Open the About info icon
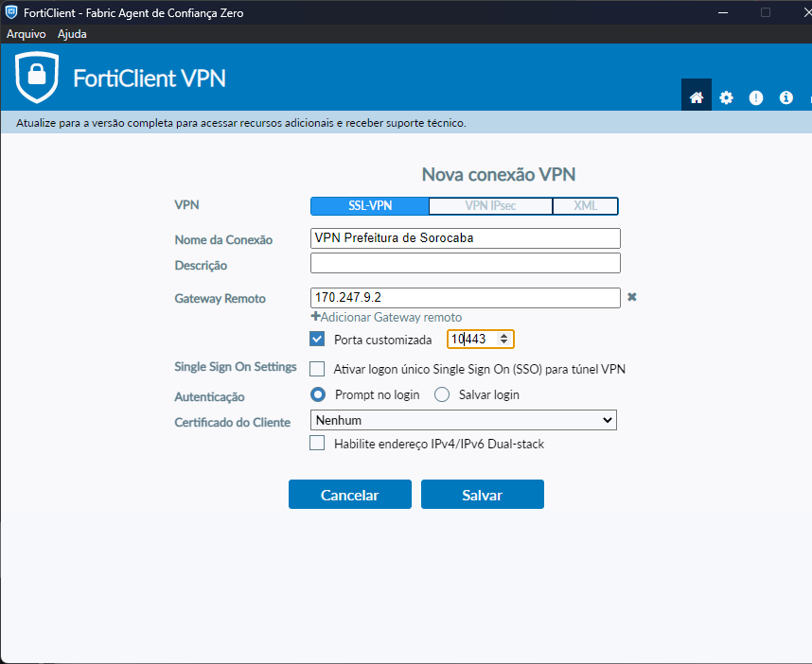812x664 pixels. pos(785,97)
